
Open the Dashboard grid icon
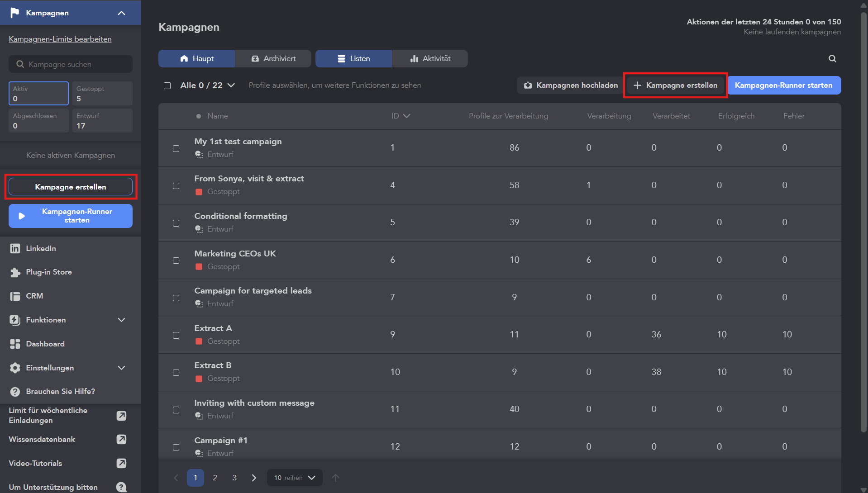point(15,344)
